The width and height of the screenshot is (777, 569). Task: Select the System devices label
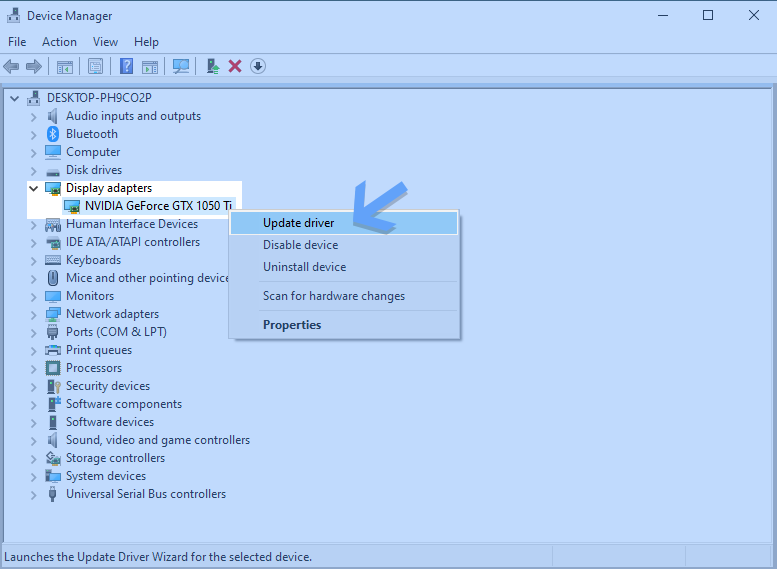coord(106,476)
